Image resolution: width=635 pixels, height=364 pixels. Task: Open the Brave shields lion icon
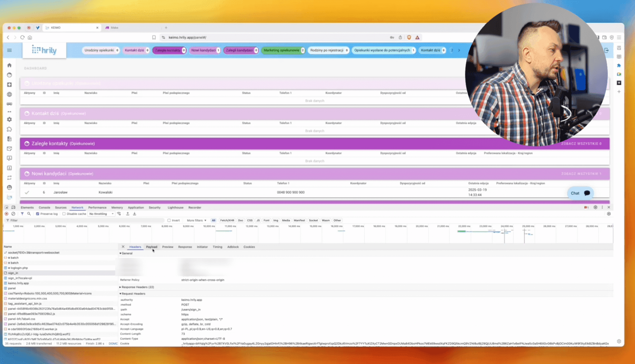[409, 37]
